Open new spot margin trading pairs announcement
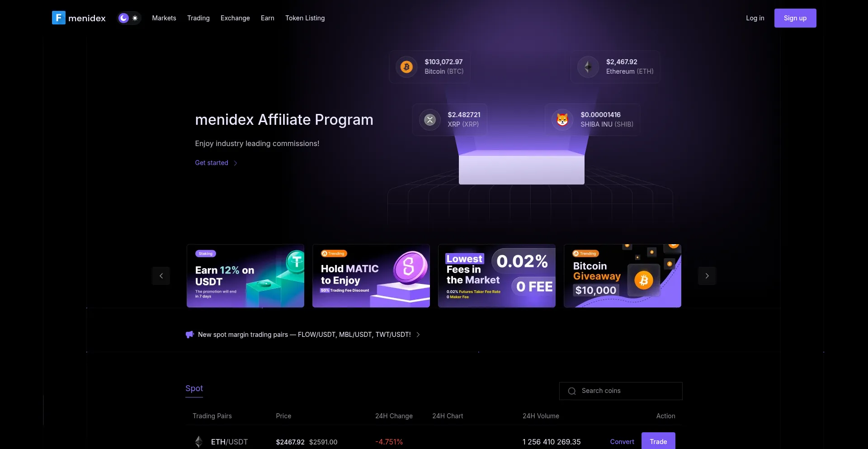Image resolution: width=868 pixels, height=449 pixels. (x=304, y=335)
